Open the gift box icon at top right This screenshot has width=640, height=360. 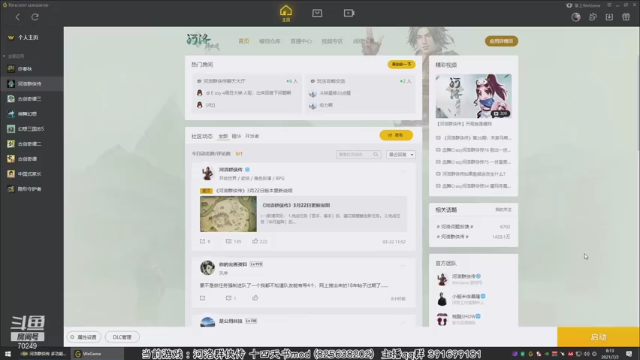point(626,17)
